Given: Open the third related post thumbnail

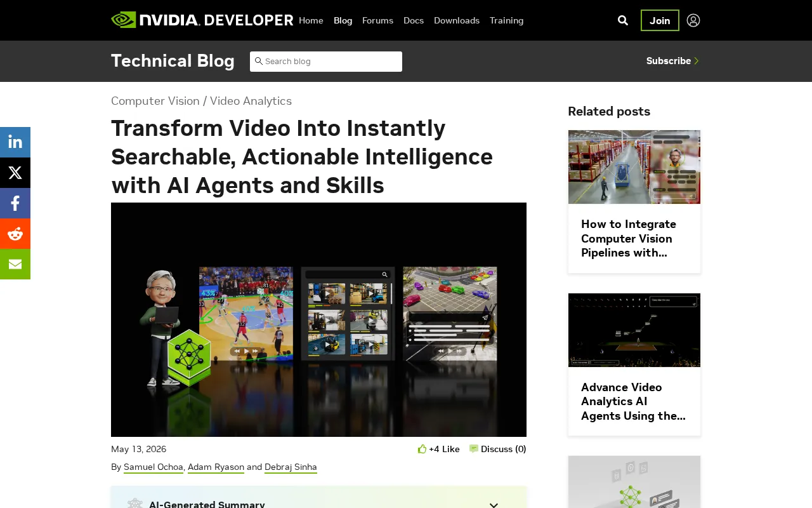Looking at the screenshot, I should pyautogui.click(x=634, y=482).
